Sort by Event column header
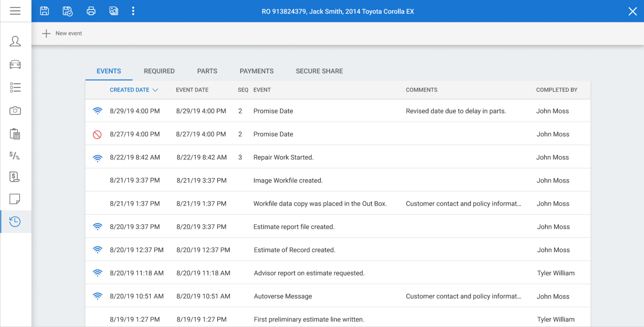 click(x=262, y=90)
